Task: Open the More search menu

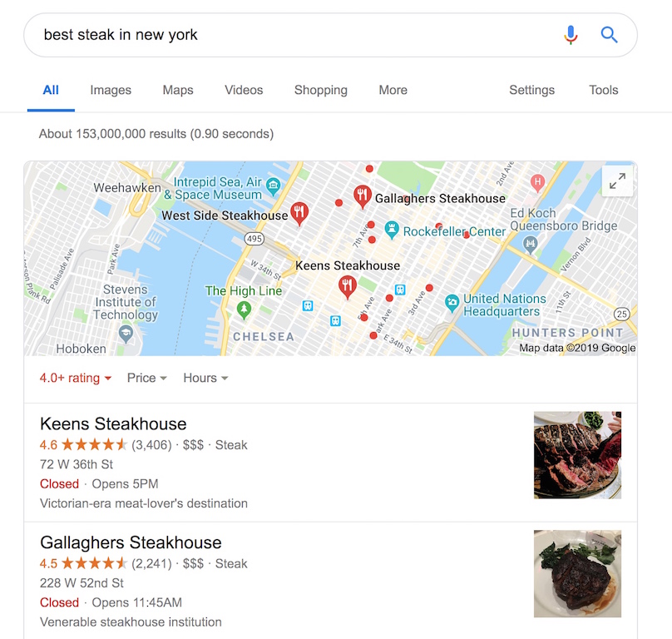Action: point(393,90)
